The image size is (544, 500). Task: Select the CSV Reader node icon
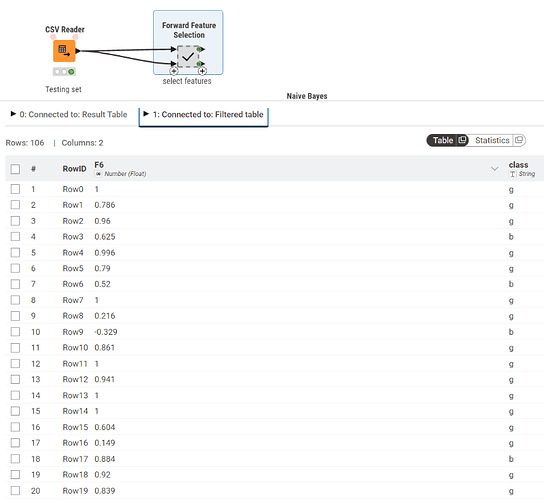coord(64,51)
